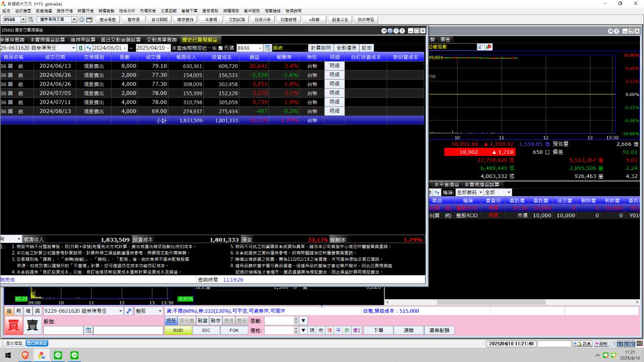The image size is (644, 362).
Task: Select the 現股 order type toggle
Action: click(171, 321)
